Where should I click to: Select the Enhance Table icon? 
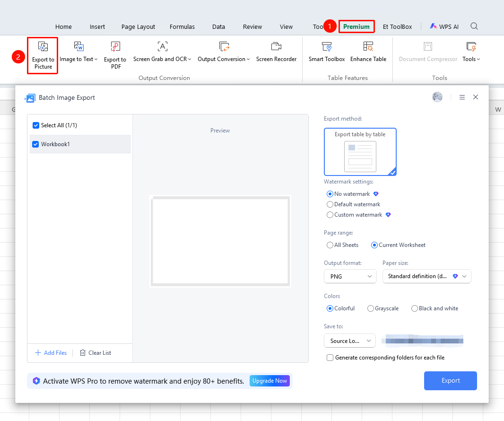[x=368, y=47]
